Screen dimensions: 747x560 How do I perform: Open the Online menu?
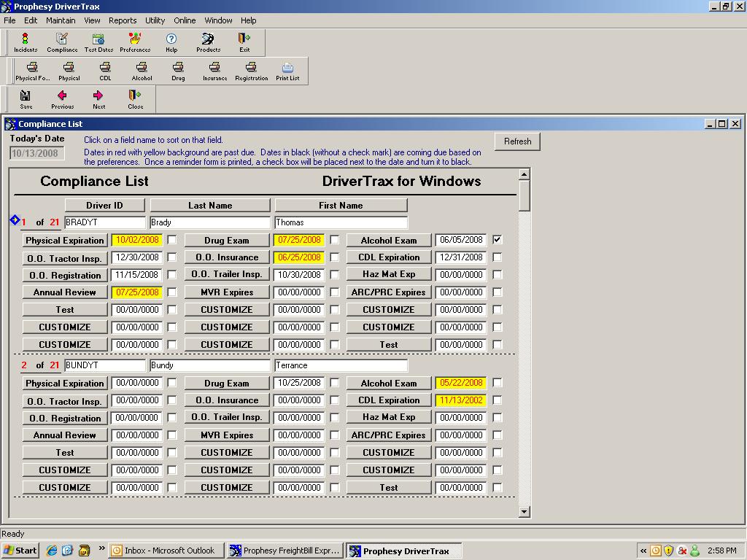coord(185,20)
